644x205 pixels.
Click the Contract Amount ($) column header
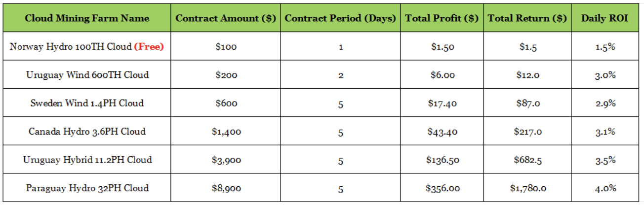tap(226, 18)
